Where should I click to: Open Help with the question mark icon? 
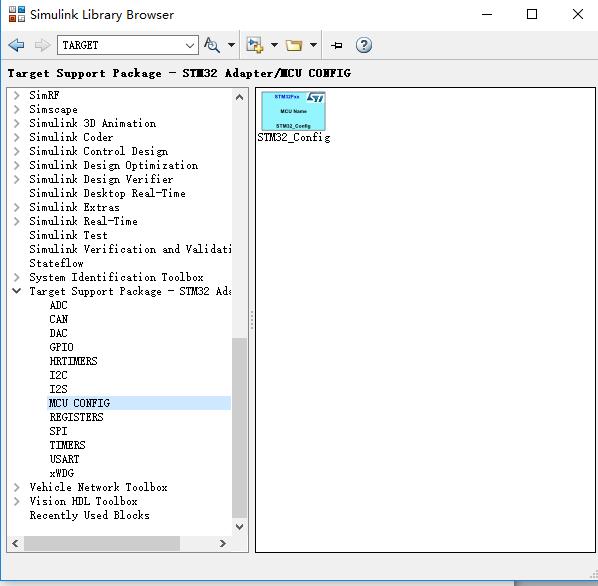coord(364,45)
